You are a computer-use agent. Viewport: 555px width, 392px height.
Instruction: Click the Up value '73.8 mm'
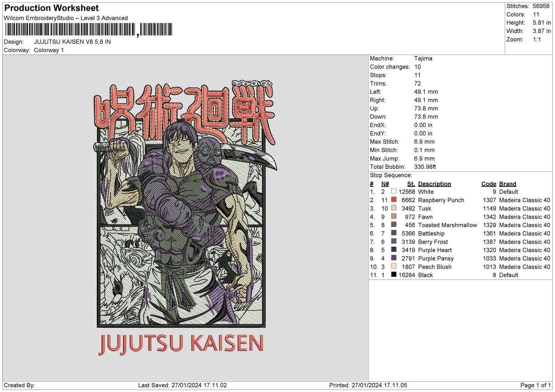pyautogui.click(x=426, y=109)
